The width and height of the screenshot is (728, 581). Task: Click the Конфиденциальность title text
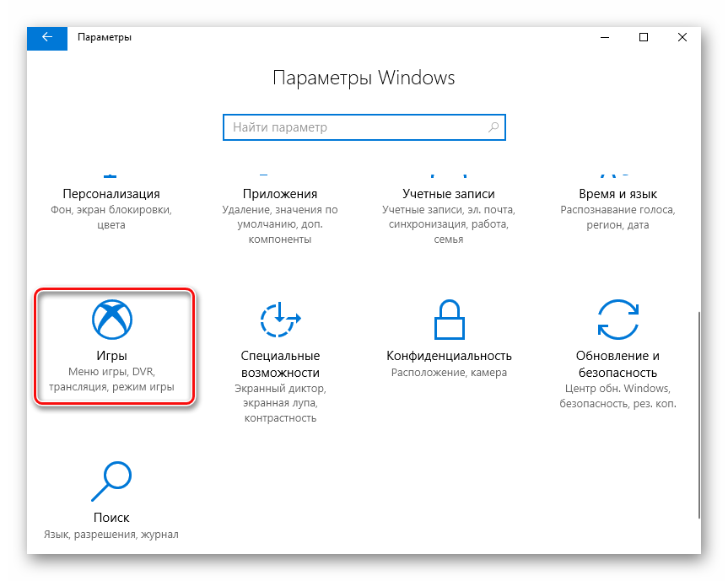(x=449, y=356)
